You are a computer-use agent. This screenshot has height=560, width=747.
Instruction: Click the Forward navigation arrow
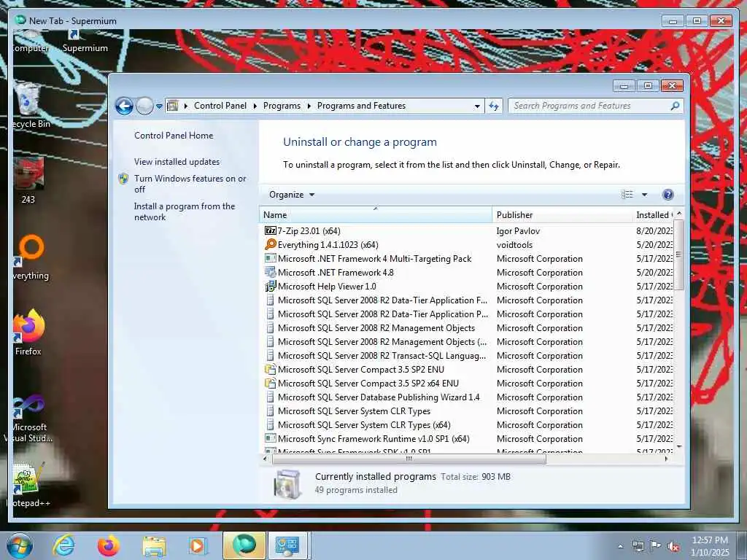click(145, 106)
